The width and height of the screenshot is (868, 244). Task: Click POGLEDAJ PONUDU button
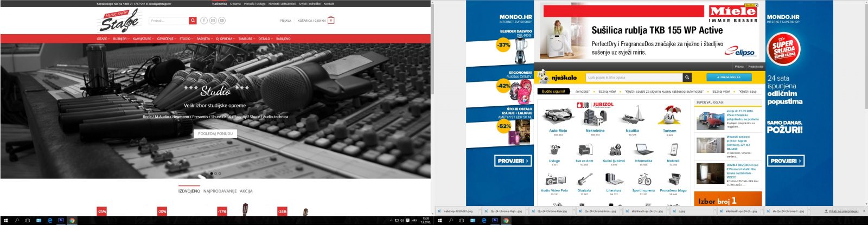[x=215, y=133]
